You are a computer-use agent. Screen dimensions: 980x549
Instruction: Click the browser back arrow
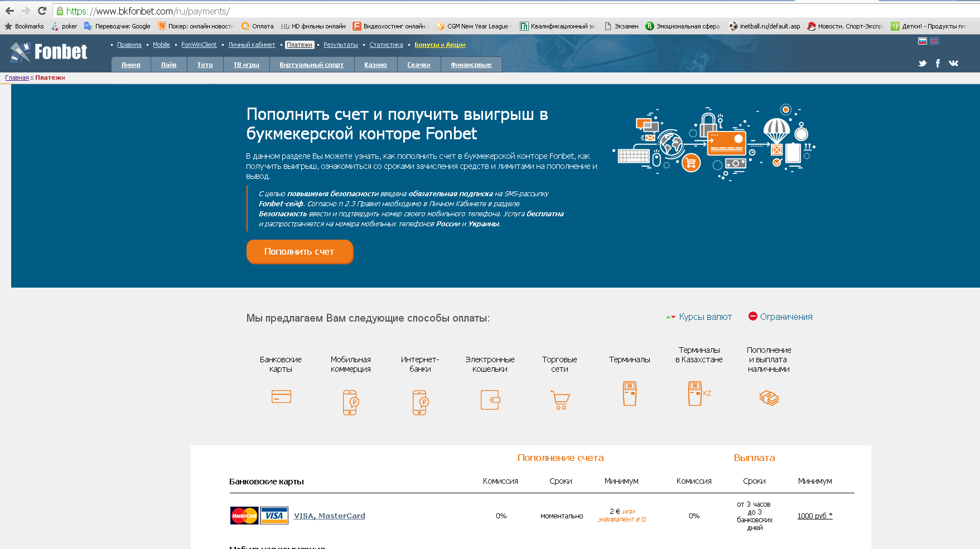pos(9,11)
